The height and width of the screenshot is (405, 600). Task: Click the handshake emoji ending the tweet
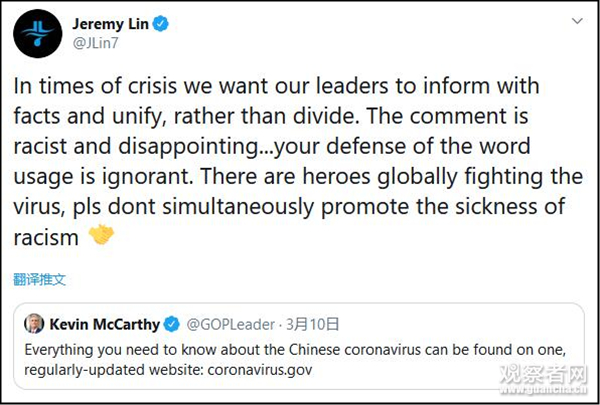coord(104,236)
